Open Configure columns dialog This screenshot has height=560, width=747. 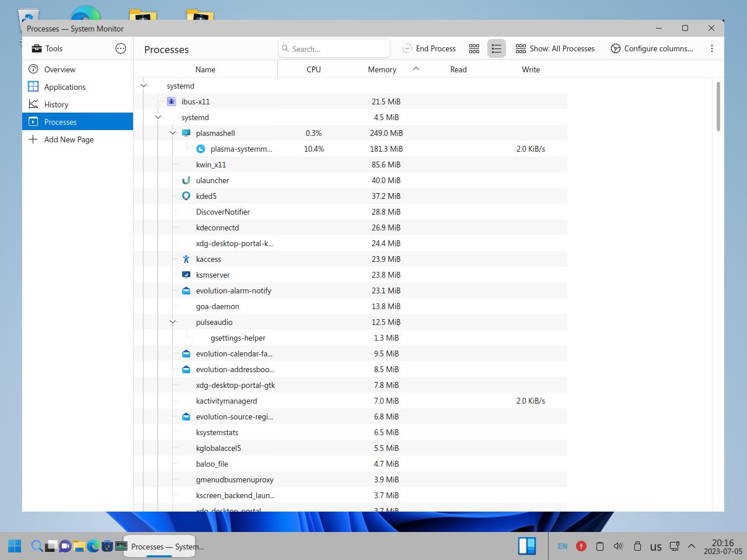pos(652,49)
